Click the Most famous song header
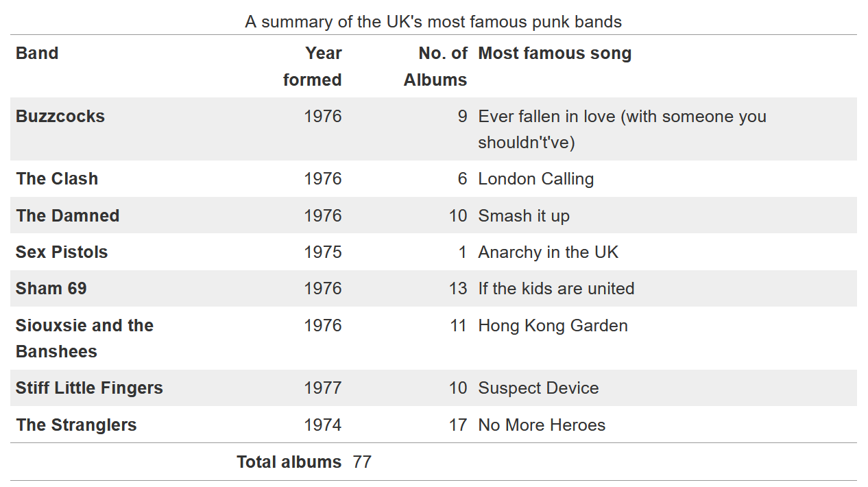Screen dimensions: 868x487 coord(555,54)
